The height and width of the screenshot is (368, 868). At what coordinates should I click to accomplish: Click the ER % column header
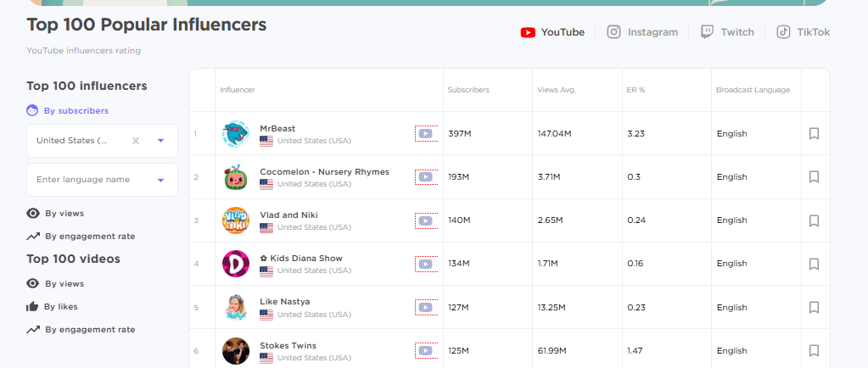click(636, 90)
